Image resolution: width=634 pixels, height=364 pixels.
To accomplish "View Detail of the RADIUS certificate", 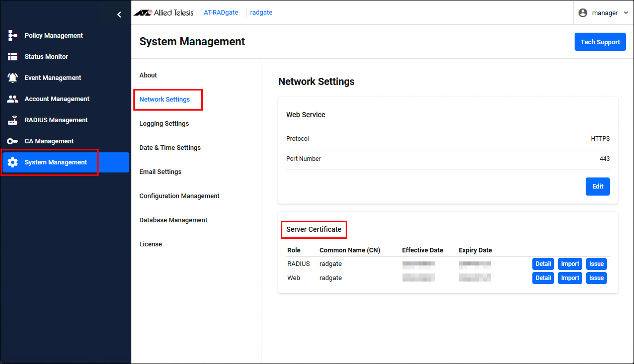I will (x=543, y=264).
